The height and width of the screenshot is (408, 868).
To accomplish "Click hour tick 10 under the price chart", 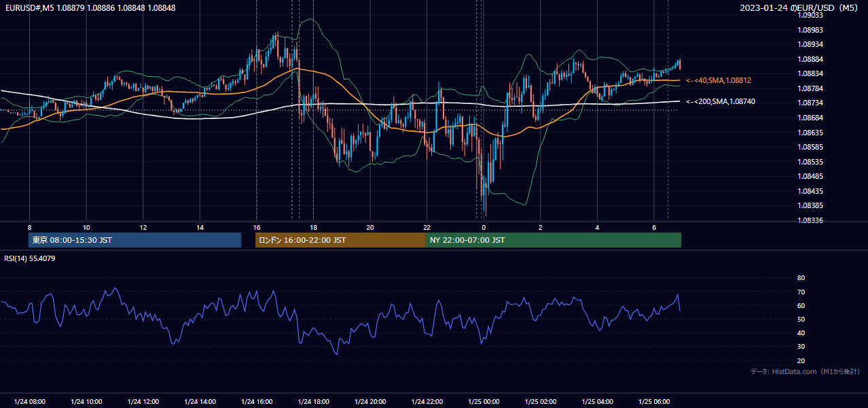I will coord(86,227).
